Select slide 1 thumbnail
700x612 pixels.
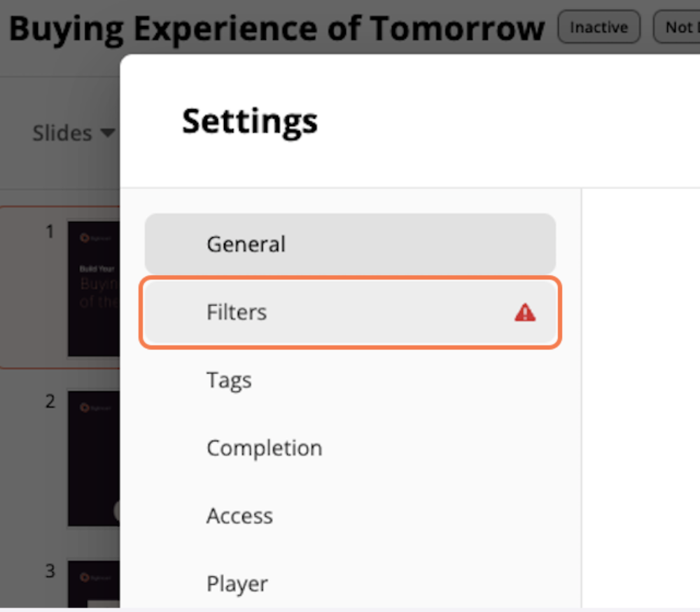coord(94,288)
